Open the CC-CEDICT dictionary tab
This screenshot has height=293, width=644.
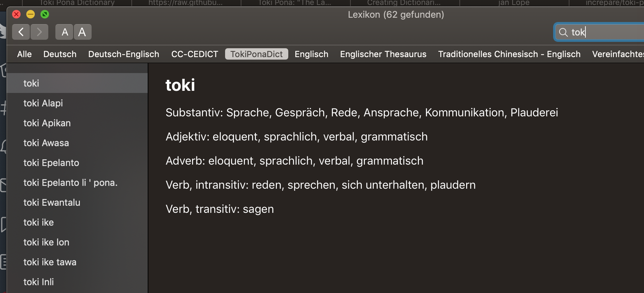click(x=195, y=54)
